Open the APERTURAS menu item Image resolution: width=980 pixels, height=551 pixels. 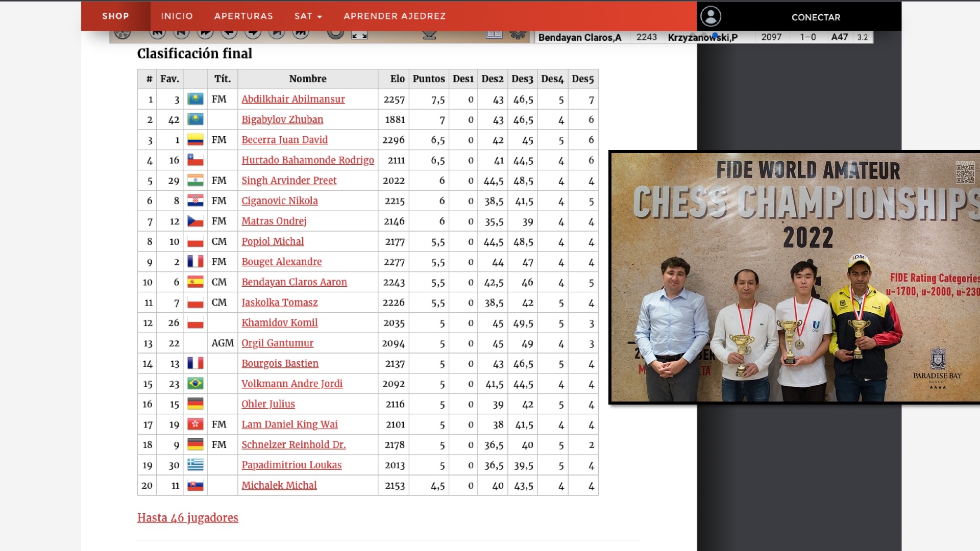tap(243, 16)
